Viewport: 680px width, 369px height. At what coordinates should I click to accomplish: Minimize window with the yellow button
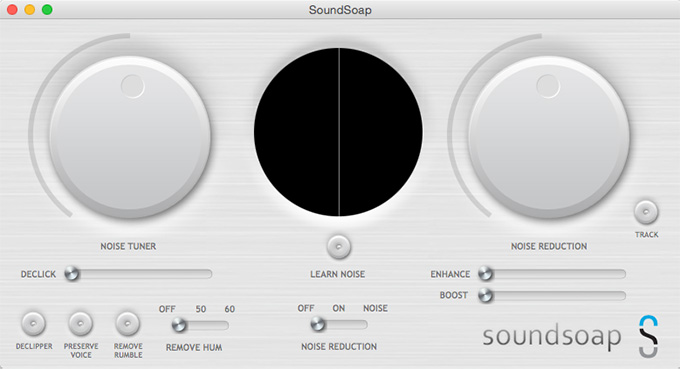[x=29, y=10]
